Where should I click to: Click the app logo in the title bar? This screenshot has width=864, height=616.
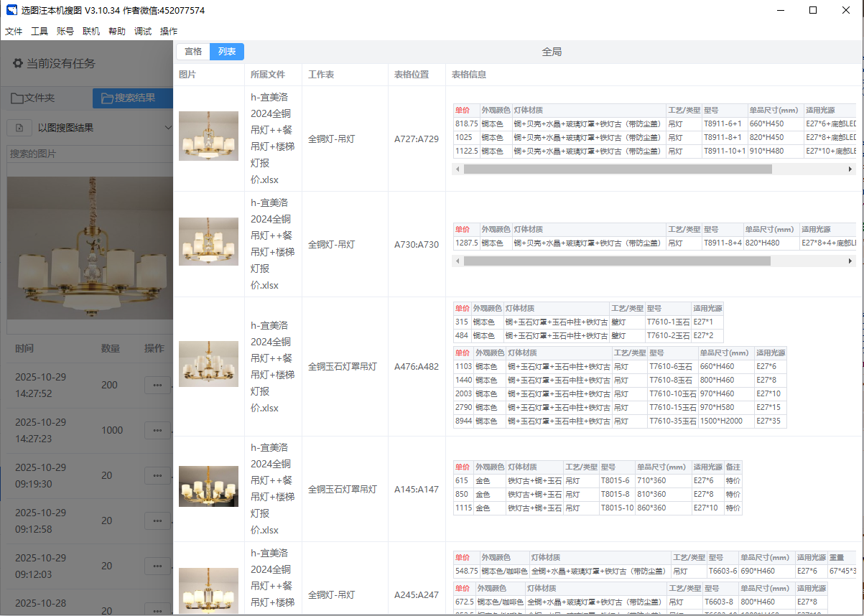(x=11, y=10)
